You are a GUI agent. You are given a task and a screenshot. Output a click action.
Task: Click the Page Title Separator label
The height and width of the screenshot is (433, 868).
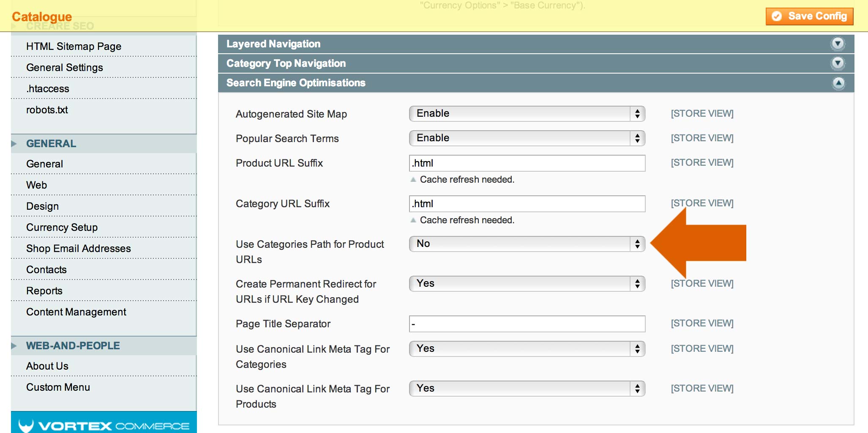tap(283, 324)
